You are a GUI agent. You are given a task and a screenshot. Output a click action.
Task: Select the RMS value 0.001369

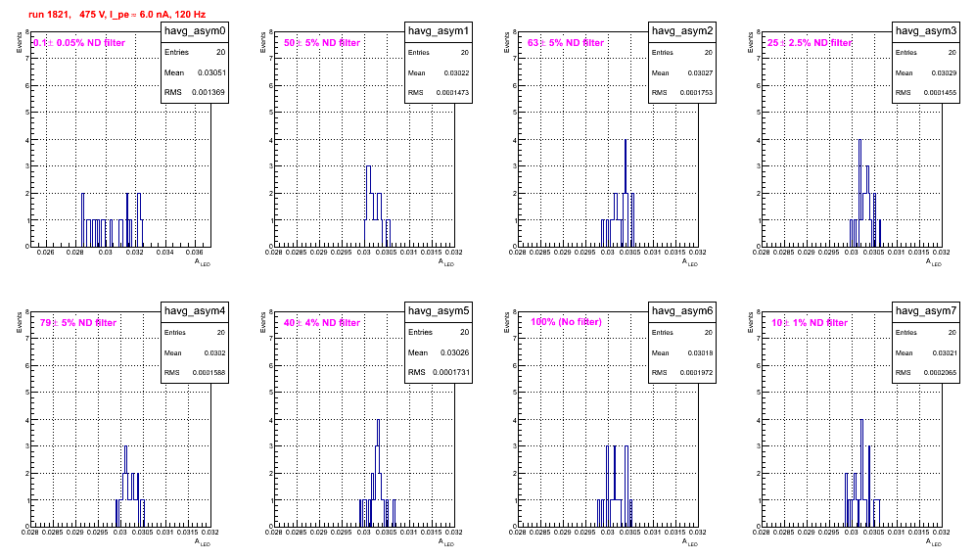(209, 92)
